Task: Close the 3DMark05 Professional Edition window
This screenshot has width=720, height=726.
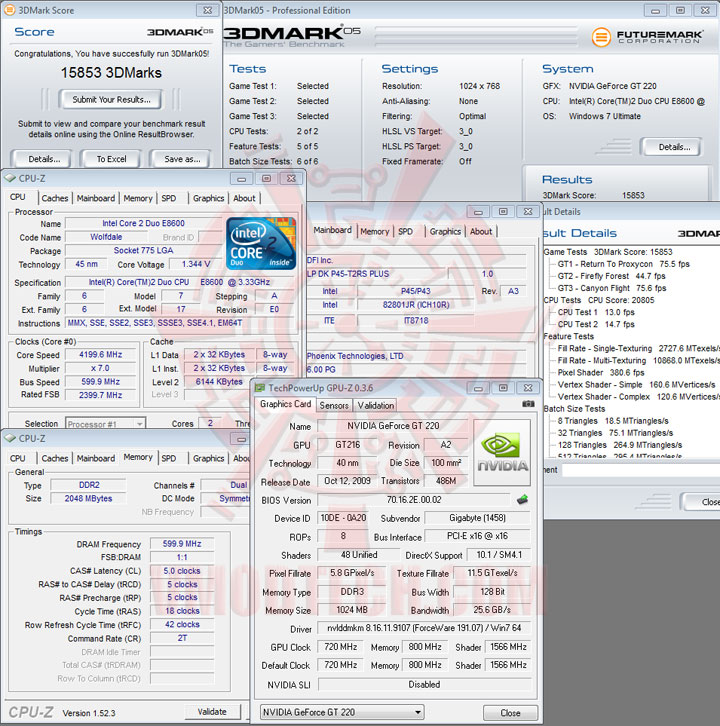Action: pyautogui.click(x=705, y=10)
